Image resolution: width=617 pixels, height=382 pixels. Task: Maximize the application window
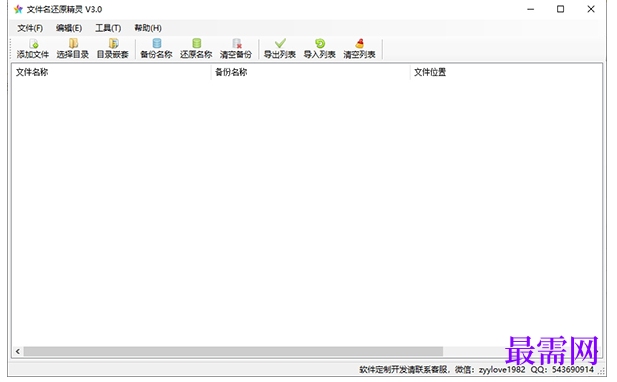pyautogui.click(x=560, y=9)
